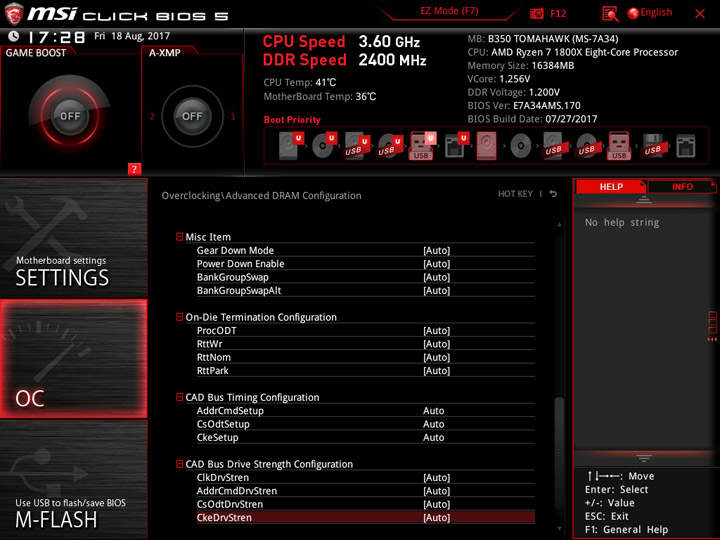Open ClkDrvStren [Auto] value
This screenshot has height=540, width=720.
coord(437,477)
